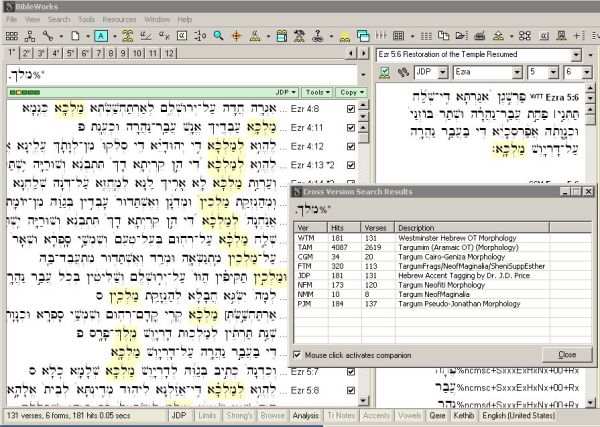Click the alpha-x toolbar icon
Viewport: 600px width, 427px height.
click(164, 36)
